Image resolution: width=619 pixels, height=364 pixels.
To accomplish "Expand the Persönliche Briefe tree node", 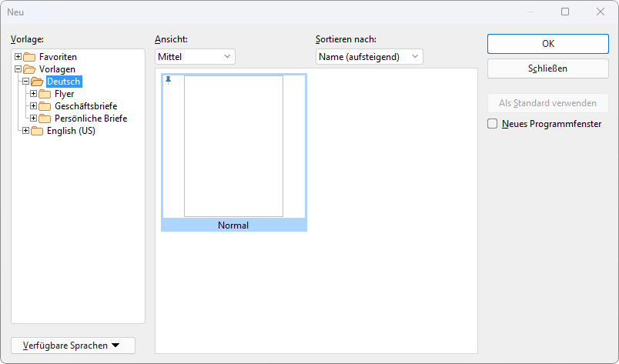I will 34,118.
